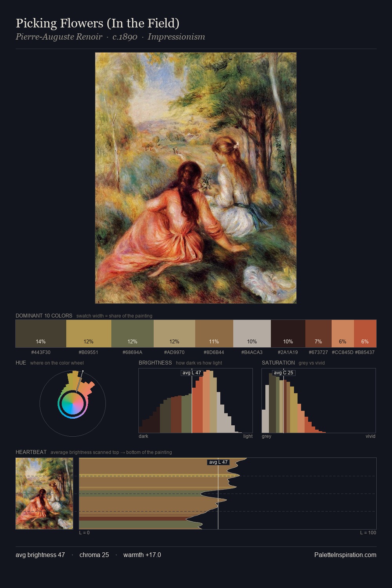Click the brightness histogram chart
This screenshot has width=392, height=588.
click(196, 401)
